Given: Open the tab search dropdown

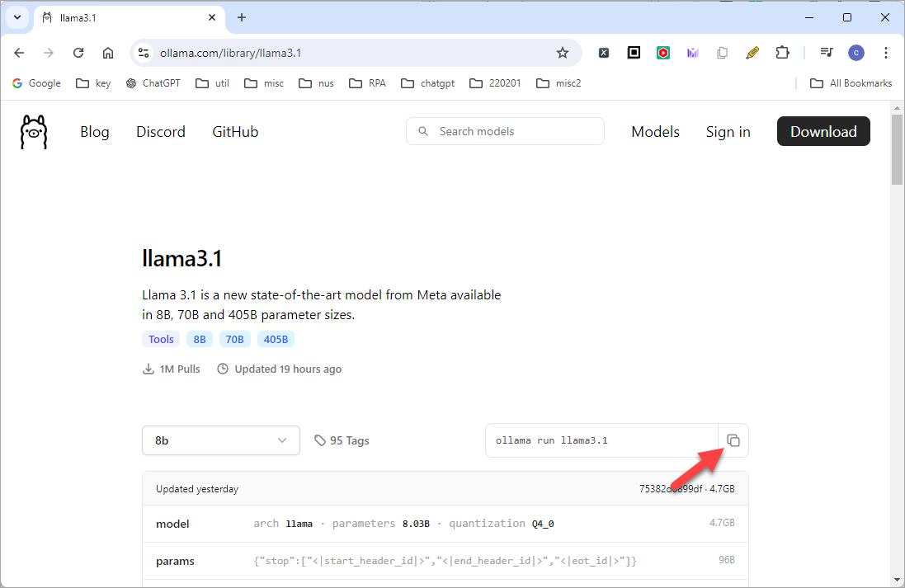Looking at the screenshot, I should click(x=17, y=18).
